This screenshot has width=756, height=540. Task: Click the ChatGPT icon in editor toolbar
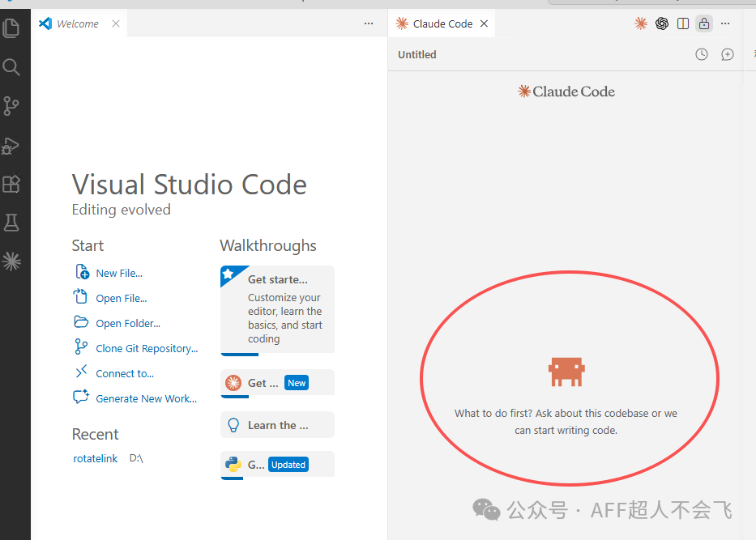tap(661, 23)
